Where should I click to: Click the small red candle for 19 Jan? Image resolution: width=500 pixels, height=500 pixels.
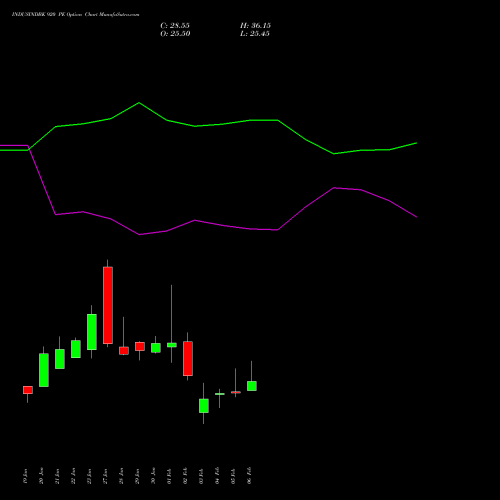click(28, 390)
